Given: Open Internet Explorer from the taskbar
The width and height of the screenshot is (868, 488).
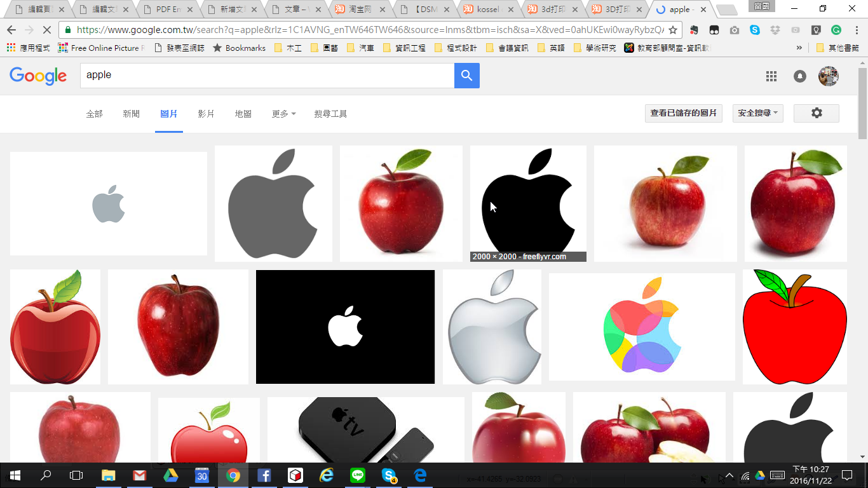Looking at the screenshot, I should 327,475.
